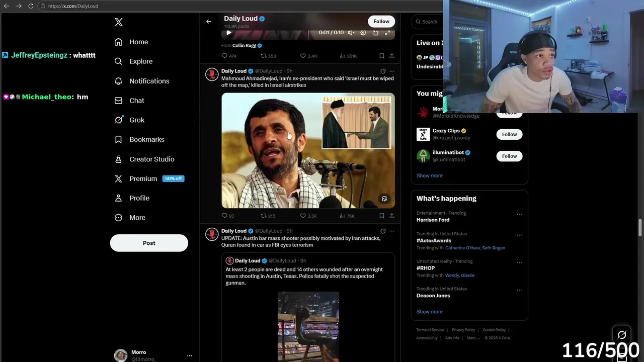Click the browser address bar
The image size is (644, 362).
pyautogui.click(x=242, y=6)
